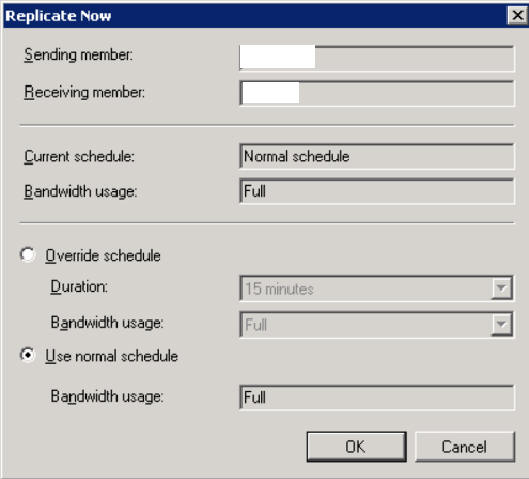This screenshot has height=479, width=529.
Task: Select the Override schedule radio button
Action: click(x=28, y=254)
